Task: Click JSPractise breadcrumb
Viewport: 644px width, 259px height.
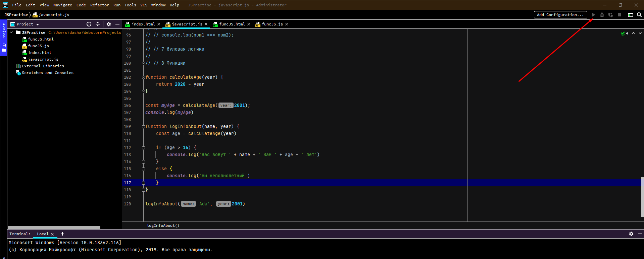Action: pyautogui.click(x=16, y=15)
